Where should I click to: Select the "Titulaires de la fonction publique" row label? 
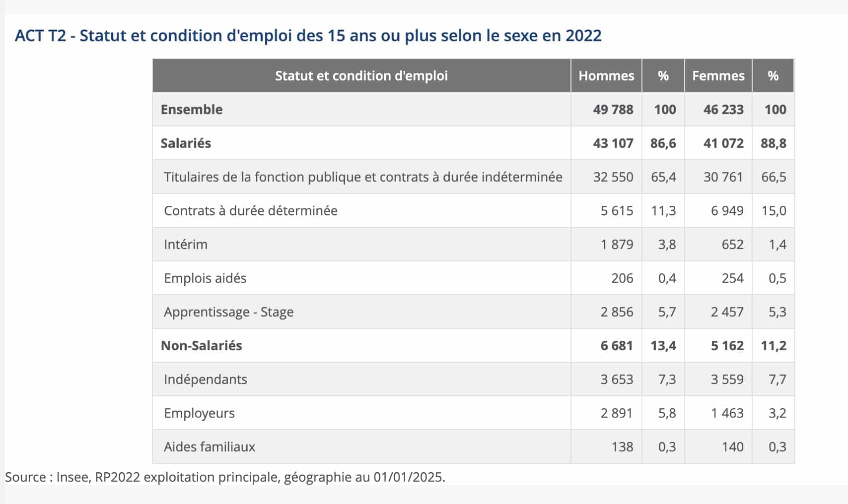[x=362, y=177]
